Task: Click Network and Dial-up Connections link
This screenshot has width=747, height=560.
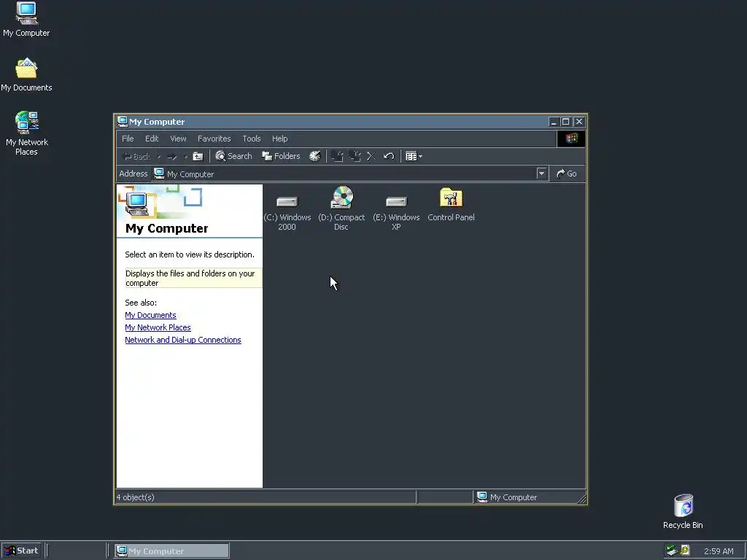Action: [x=183, y=340]
